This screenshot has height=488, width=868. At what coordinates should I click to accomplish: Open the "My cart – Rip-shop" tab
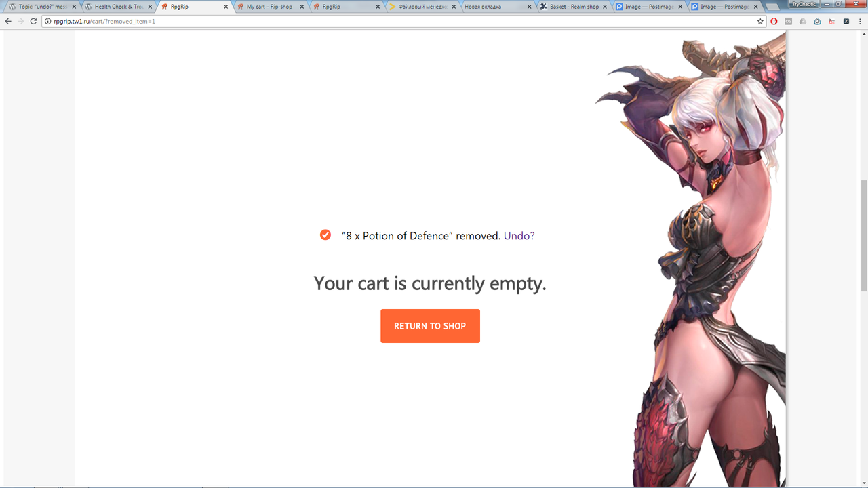269,7
